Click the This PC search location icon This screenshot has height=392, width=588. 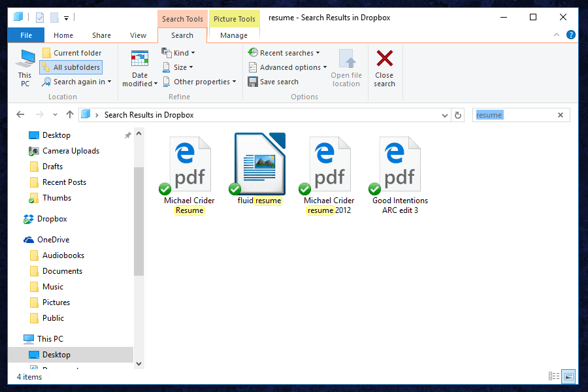click(25, 68)
